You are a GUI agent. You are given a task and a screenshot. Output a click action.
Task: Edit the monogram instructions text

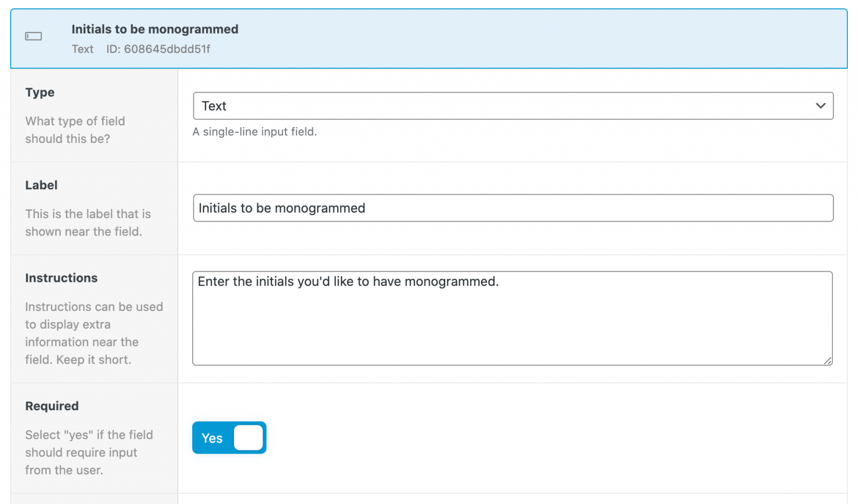coord(347,282)
